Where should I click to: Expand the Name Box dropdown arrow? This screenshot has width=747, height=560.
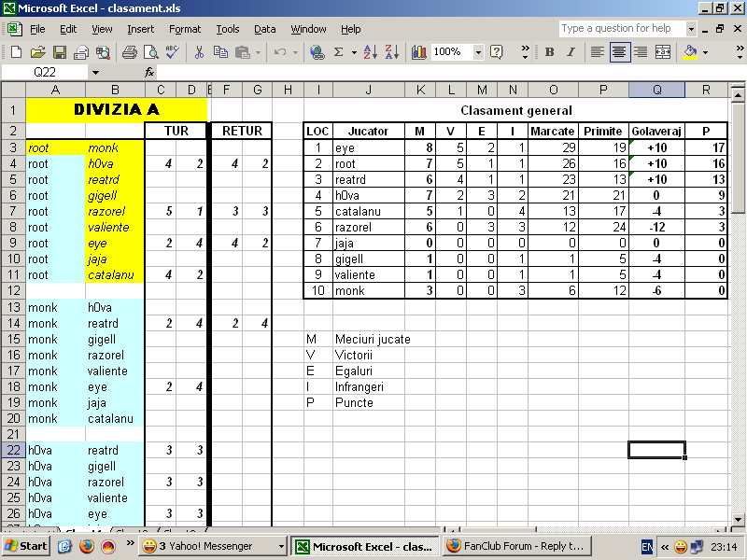point(95,72)
